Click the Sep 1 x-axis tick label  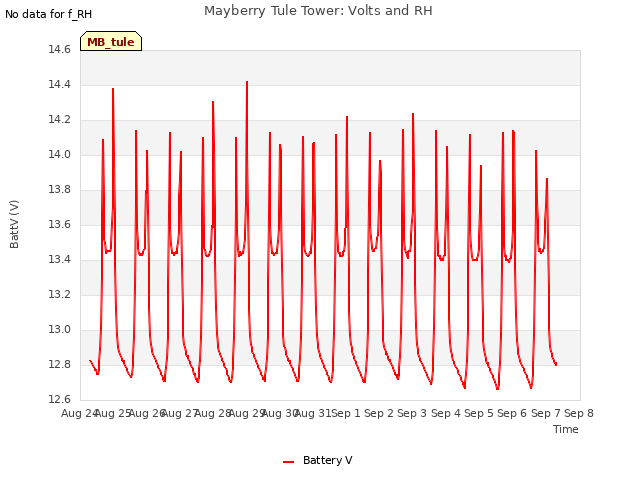click(345, 413)
